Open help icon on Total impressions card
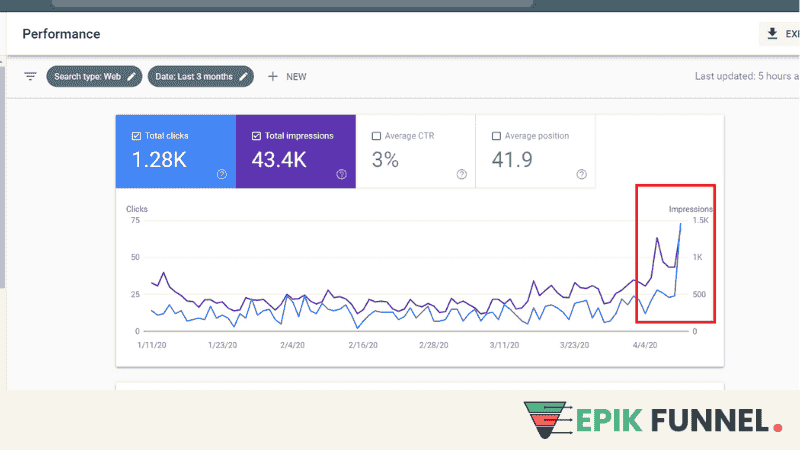 tap(341, 174)
